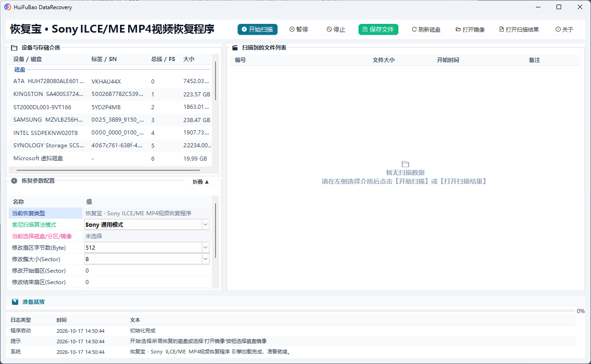Click the status icon beside 准备就绪
Image resolution: width=591 pixels, height=364 pixels.
click(x=15, y=302)
